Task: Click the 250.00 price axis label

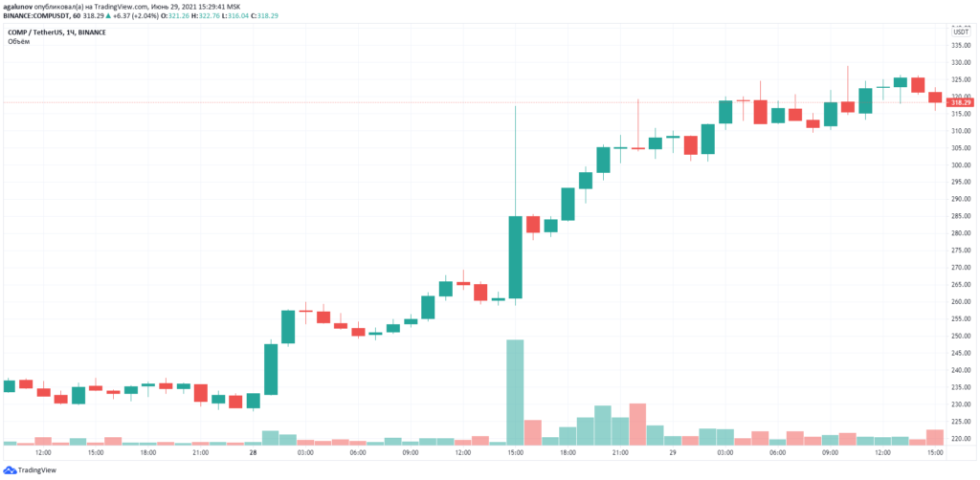Action: point(960,336)
